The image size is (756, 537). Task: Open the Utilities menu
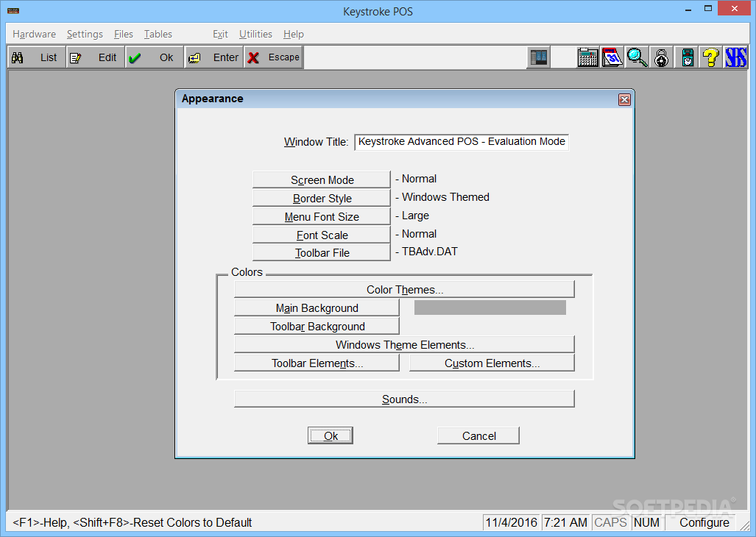[255, 34]
